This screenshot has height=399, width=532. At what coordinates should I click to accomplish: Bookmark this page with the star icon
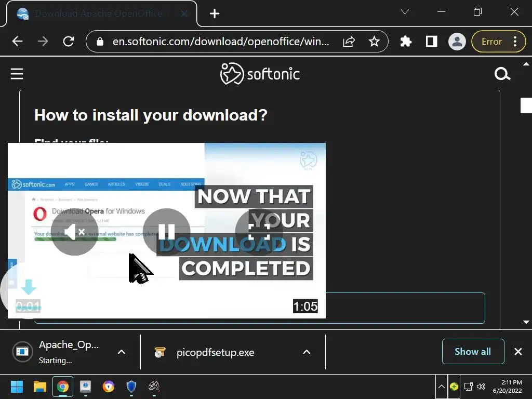tap(374, 42)
